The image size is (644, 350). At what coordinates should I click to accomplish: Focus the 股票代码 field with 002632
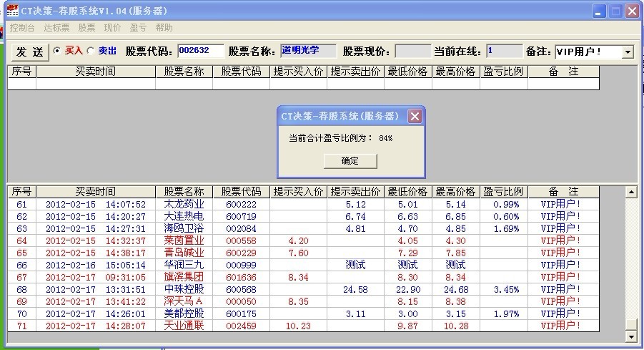200,51
